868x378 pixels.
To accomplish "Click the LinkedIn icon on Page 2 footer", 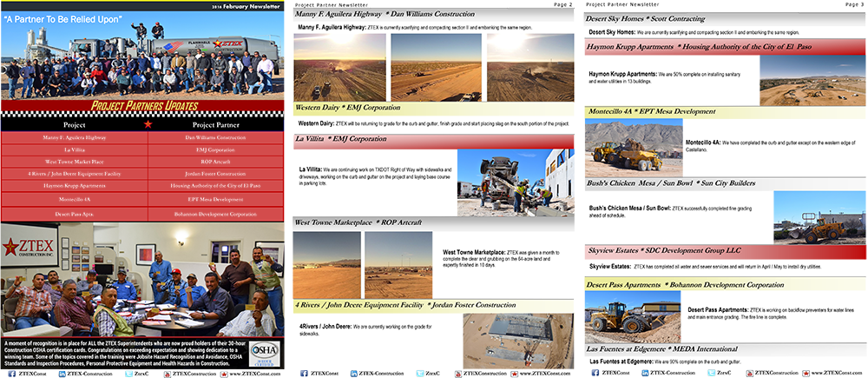I will click(x=354, y=374).
